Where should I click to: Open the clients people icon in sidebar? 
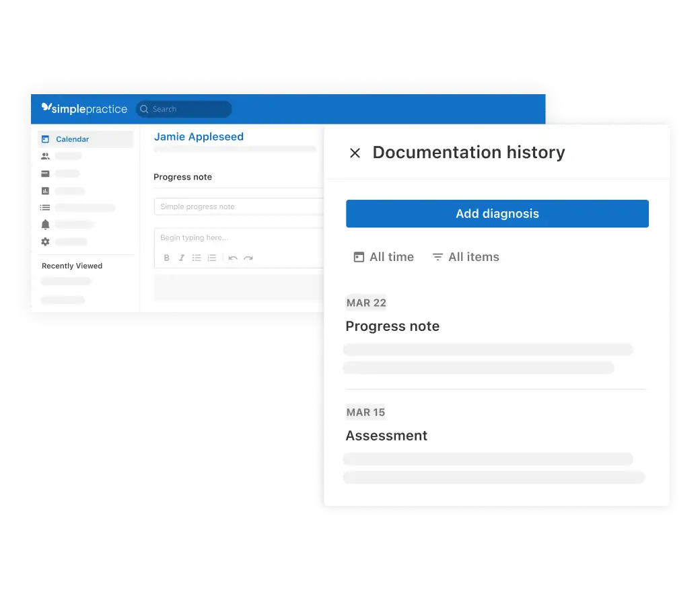[45, 156]
